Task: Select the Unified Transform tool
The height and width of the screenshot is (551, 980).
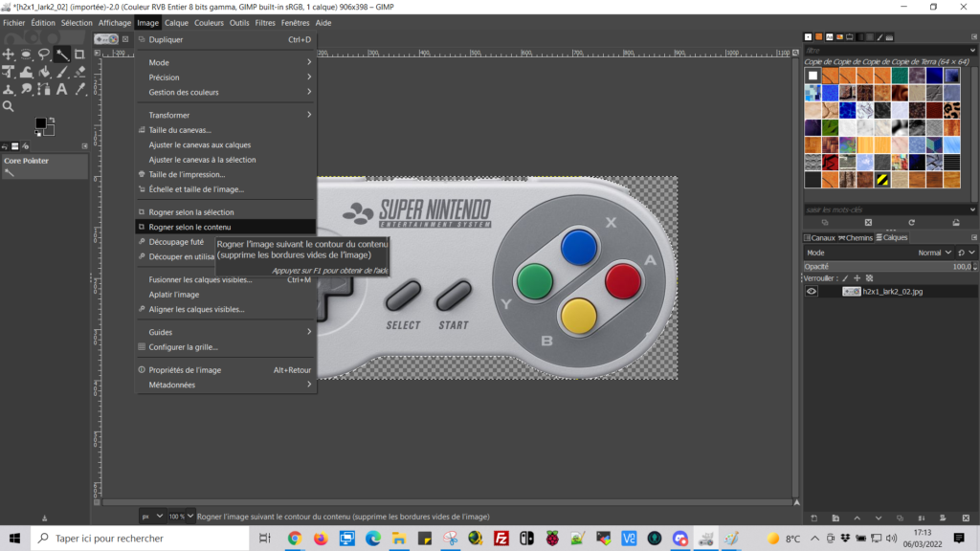Action: tap(8, 72)
